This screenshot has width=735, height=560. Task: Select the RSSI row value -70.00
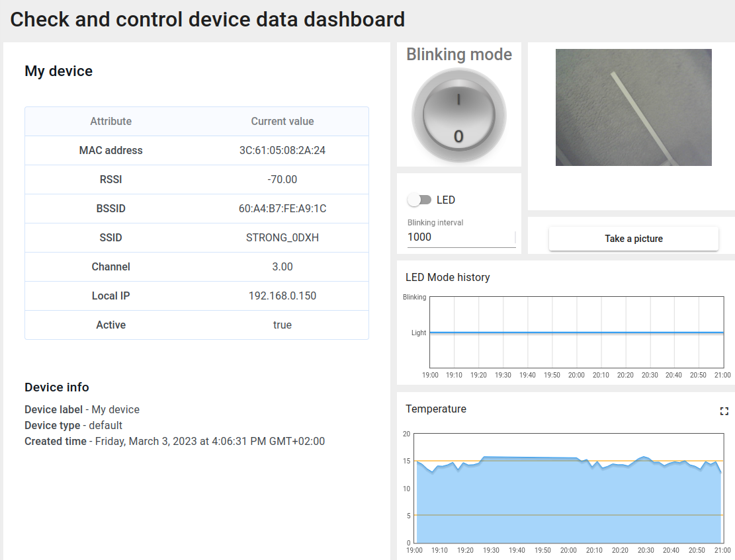[x=282, y=180]
